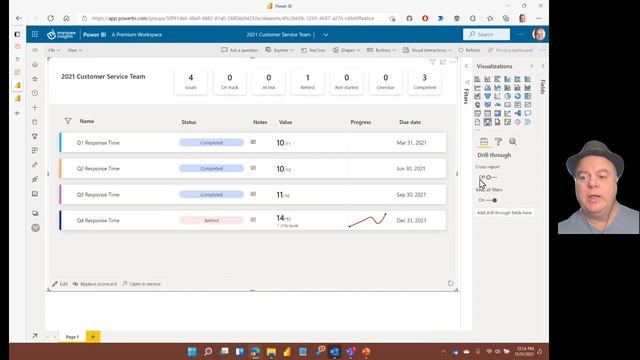Click the Create plus icon in left navigation
This screenshot has width=640, height=360.
[35, 107]
